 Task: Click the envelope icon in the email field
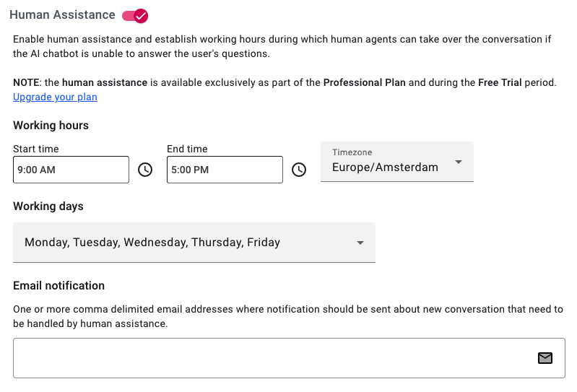(545, 358)
